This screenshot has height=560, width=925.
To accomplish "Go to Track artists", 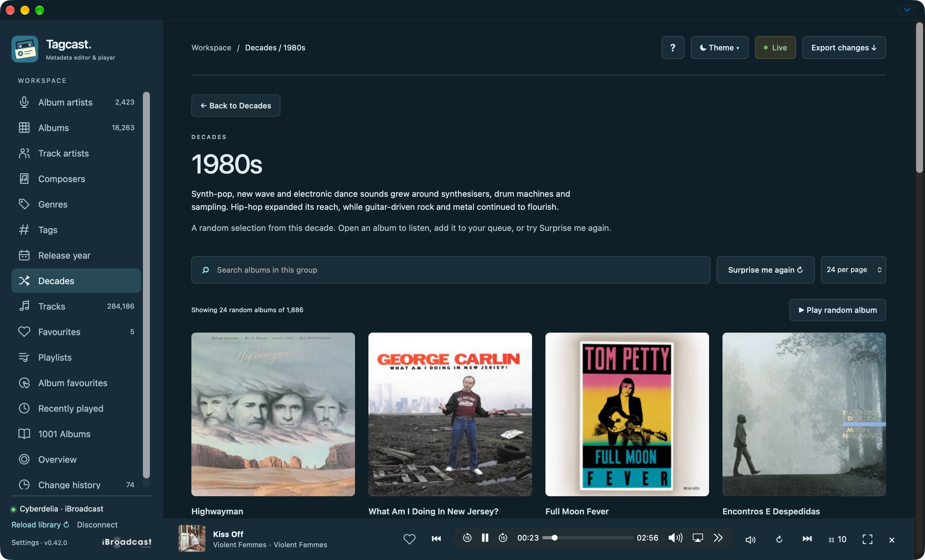I will click(x=76, y=153).
